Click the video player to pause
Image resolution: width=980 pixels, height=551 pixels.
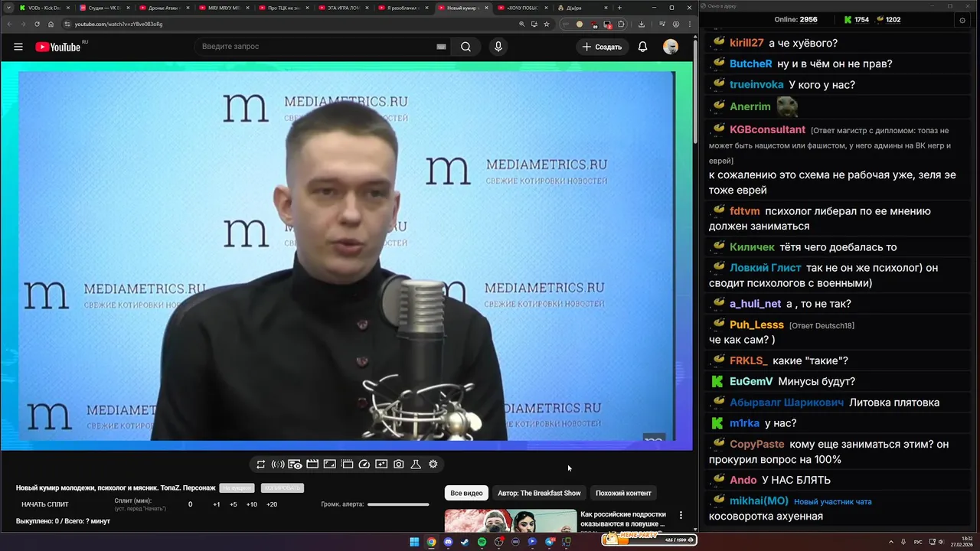click(x=346, y=256)
